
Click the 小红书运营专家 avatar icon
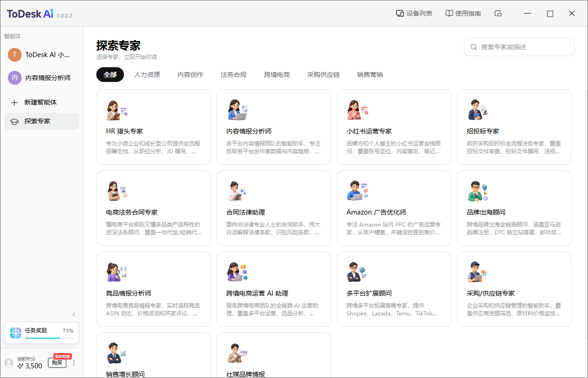coord(357,110)
